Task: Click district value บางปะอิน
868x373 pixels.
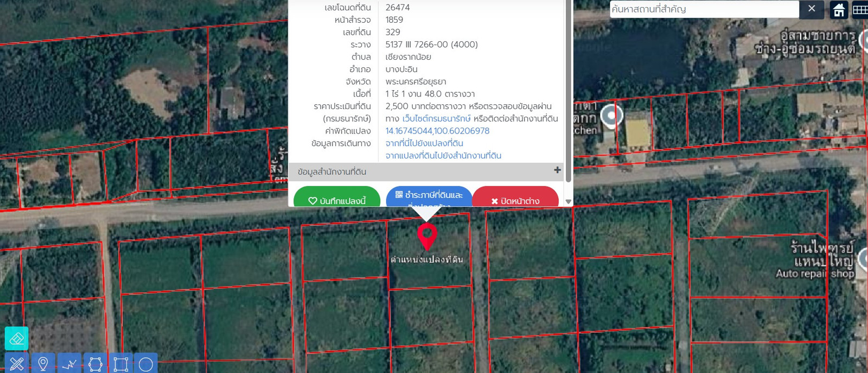Action: tap(401, 69)
